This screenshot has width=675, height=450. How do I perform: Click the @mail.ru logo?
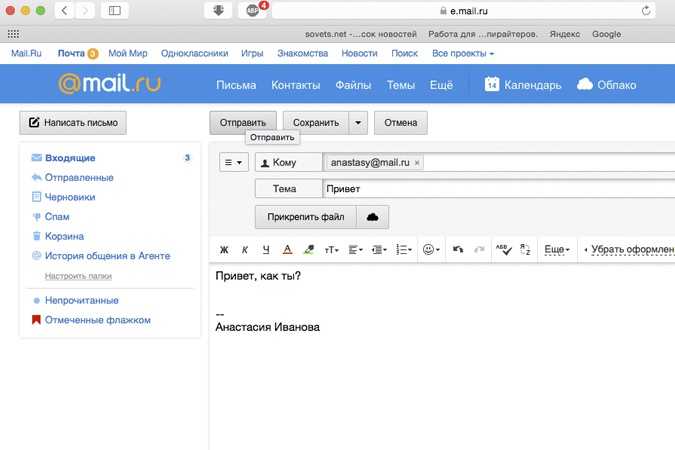(109, 83)
